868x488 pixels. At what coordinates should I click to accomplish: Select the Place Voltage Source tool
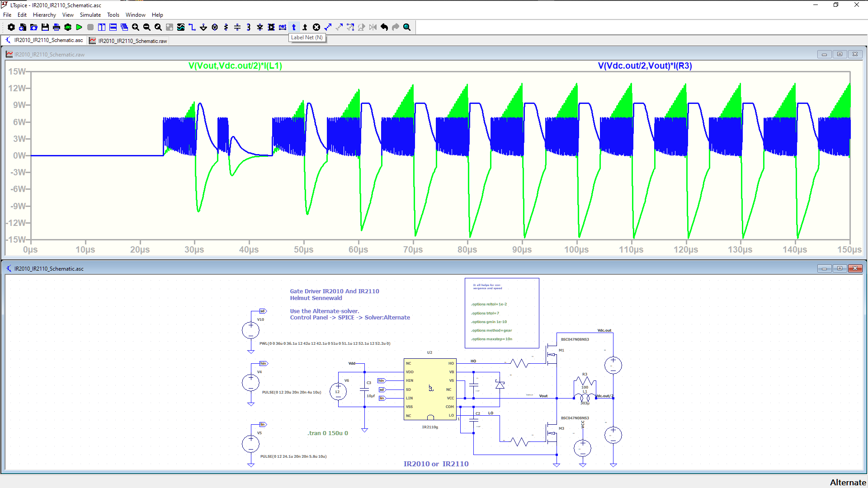pos(215,27)
